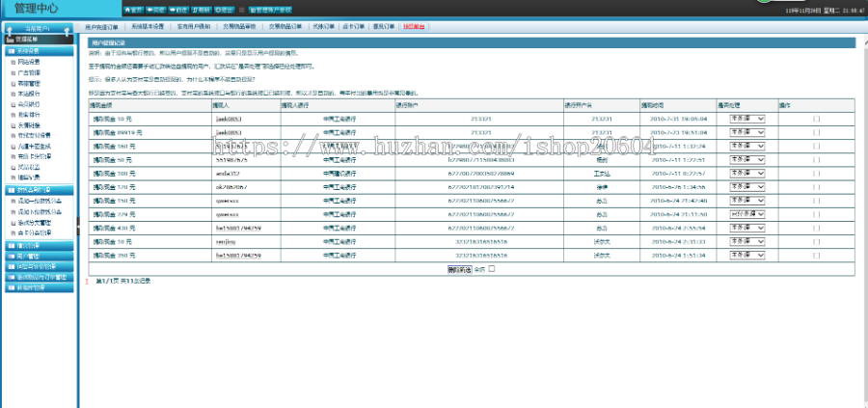
Task: Open status dropdown for 229 元 row
Action: coord(747,214)
